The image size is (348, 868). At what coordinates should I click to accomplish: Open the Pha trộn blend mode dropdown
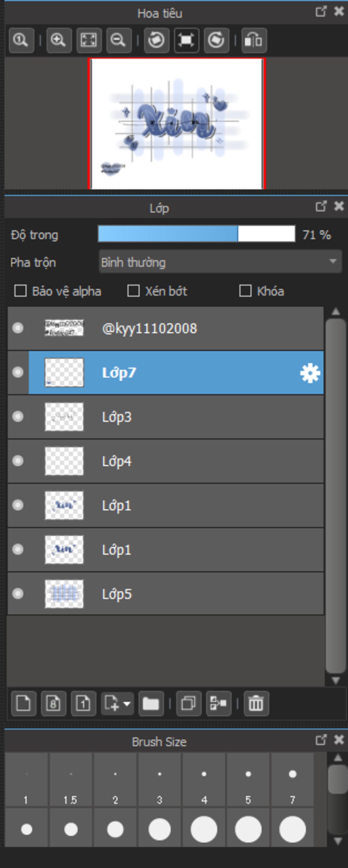point(220,262)
